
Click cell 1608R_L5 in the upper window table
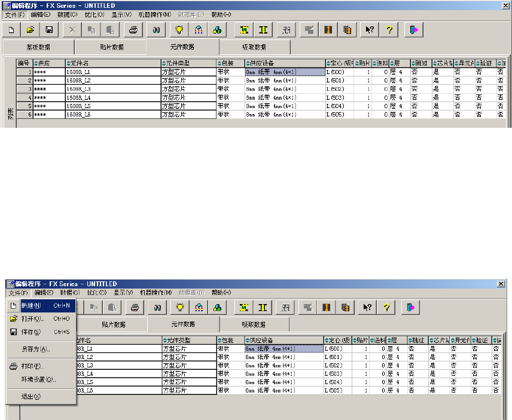(x=113, y=106)
